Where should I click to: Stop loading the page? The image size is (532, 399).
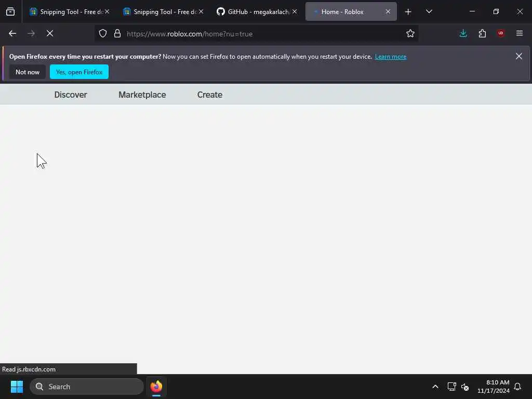coord(50,34)
